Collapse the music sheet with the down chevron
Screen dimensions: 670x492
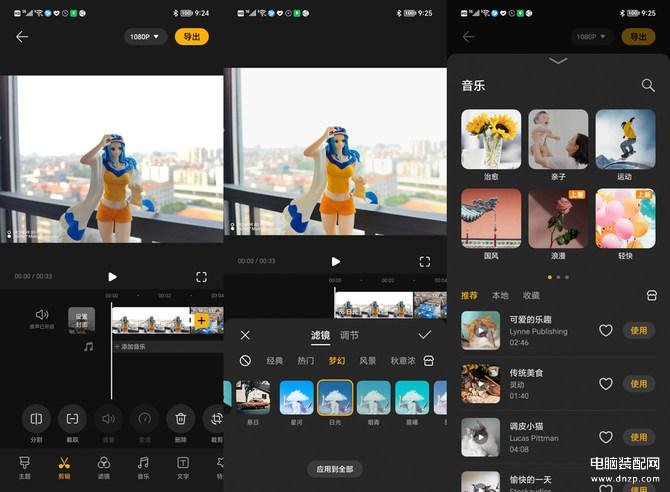pyautogui.click(x=558, y=61)
